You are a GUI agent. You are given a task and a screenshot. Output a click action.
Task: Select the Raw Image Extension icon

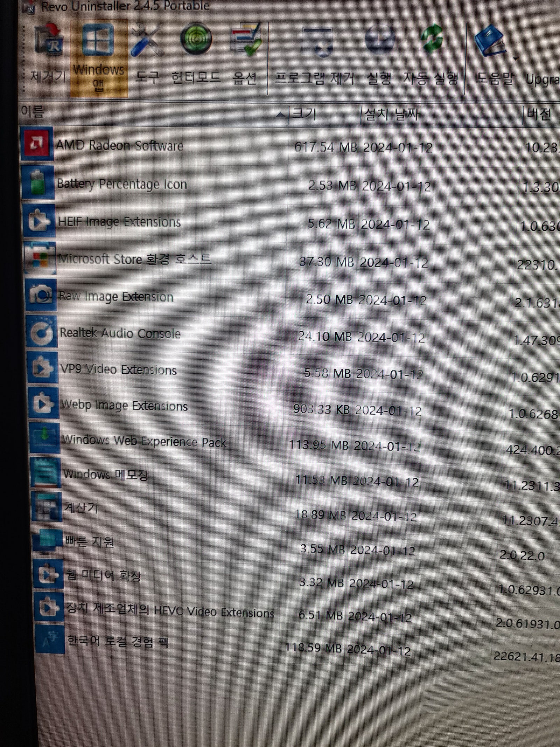pyautogui.click(x=42, y=296)
